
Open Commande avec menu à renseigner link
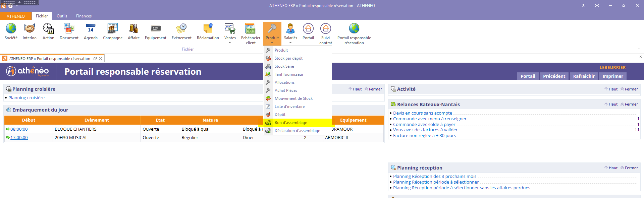[430, 119]
